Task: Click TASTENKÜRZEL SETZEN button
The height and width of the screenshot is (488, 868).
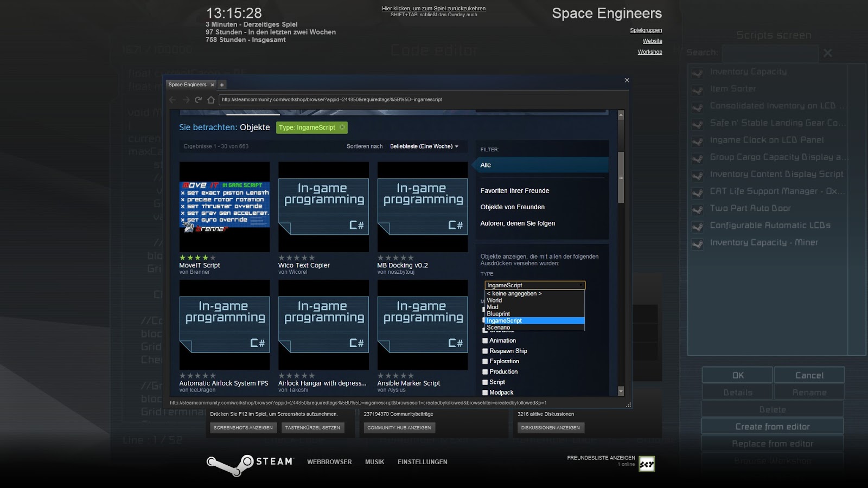Action: pyautogui.click(x=312, y=428)
